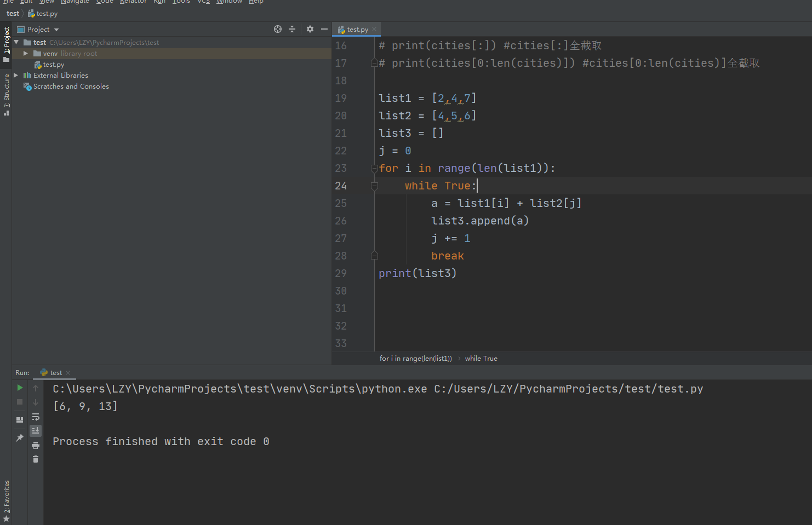The height and width of the screenshot is (525, 812).
Task: Click the Locate/Select Opened File crosshair icon
Action: point(278,29)
